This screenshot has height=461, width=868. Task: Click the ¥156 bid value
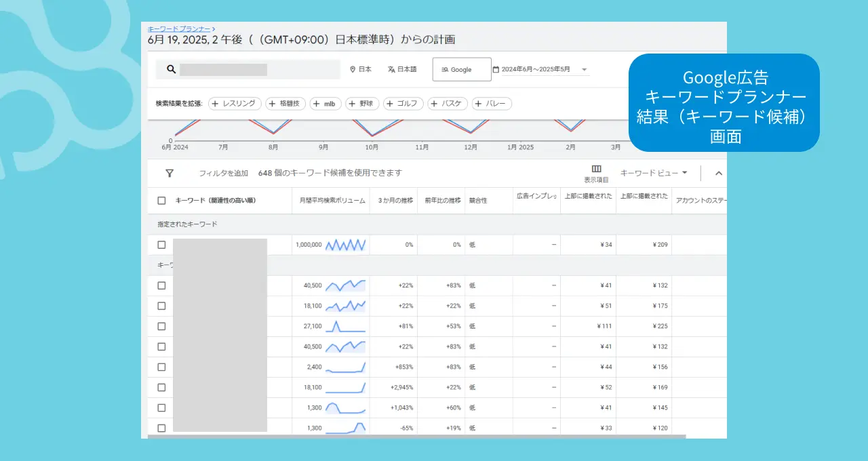(660, 367)
